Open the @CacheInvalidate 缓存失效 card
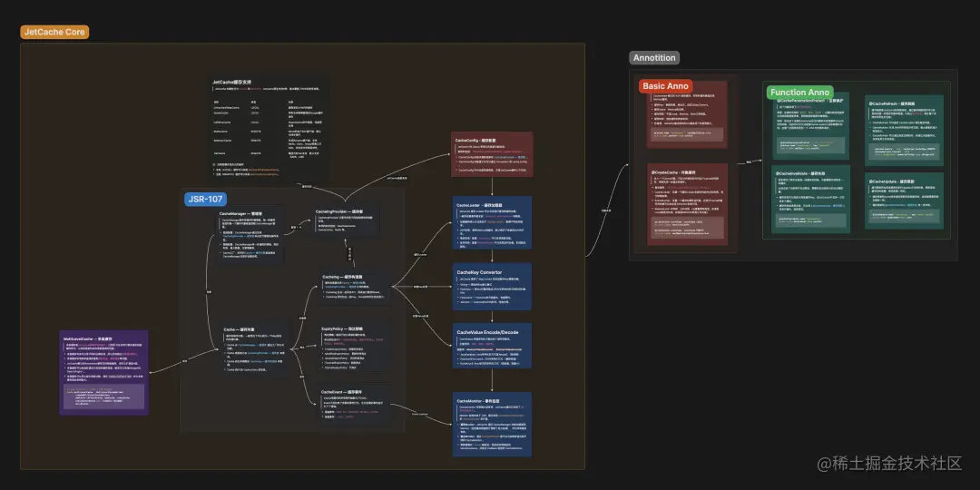Screen dimensions: 980x490 (810, 199)
